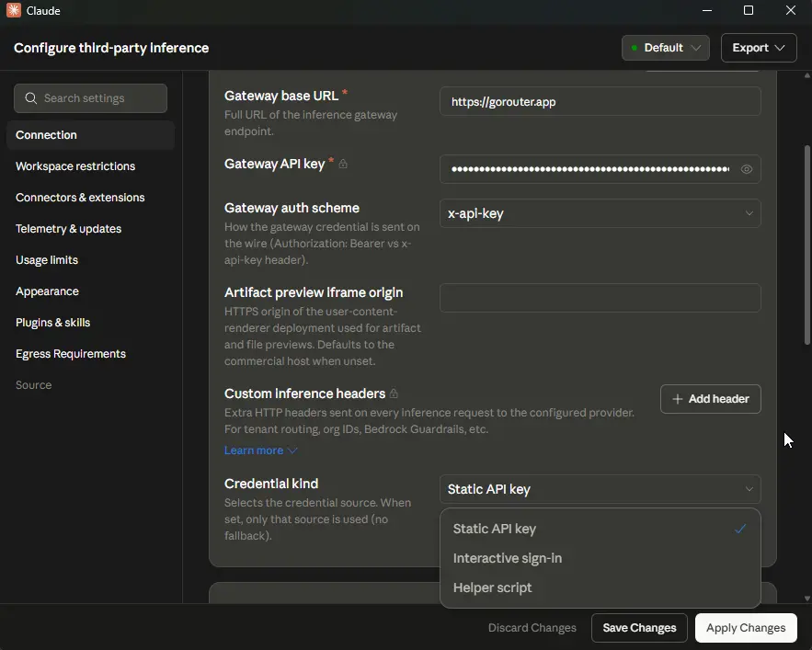
Task: Choose Helper script option
Action: (600, 587)
